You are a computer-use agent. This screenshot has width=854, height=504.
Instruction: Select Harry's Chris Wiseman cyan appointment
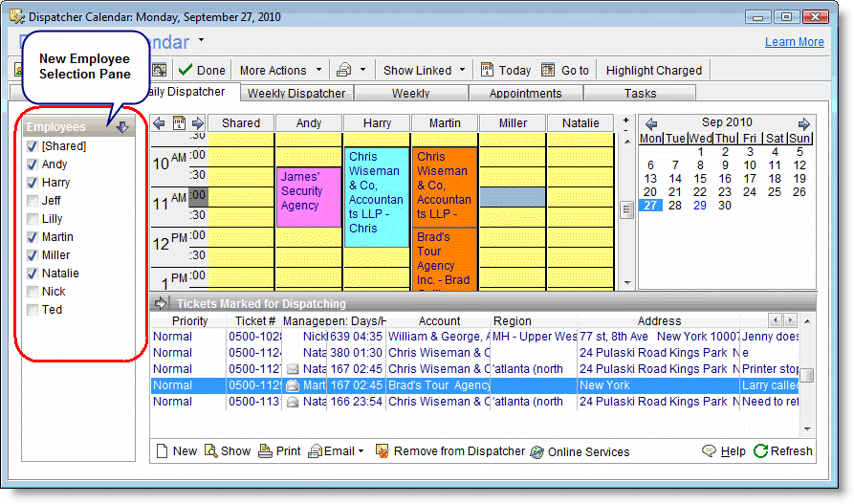pyautogui.click(x=377, y=197)
